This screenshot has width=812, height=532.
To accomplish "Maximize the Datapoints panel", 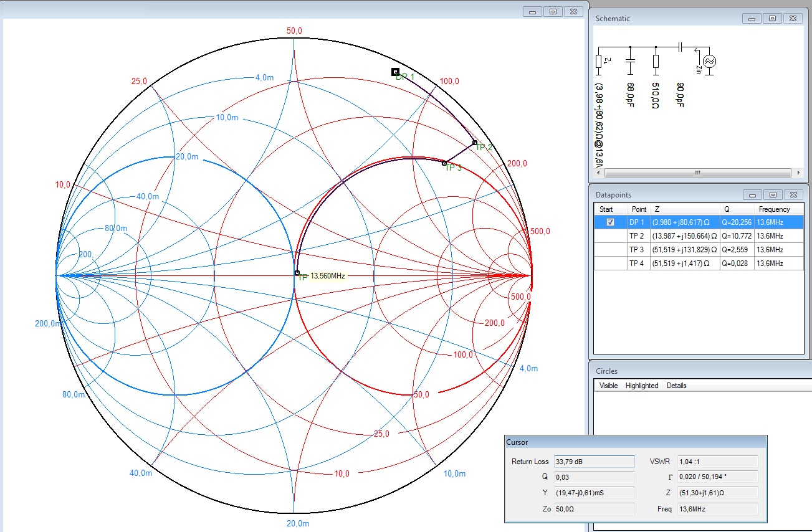I will pos(772,195).
